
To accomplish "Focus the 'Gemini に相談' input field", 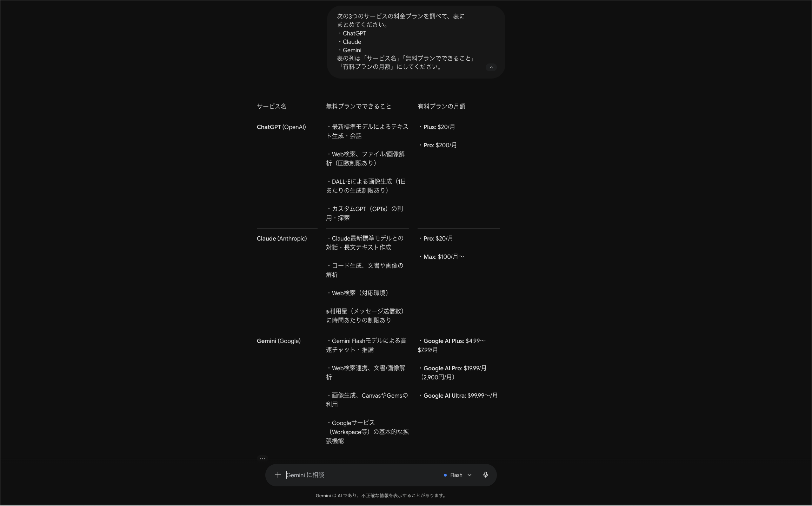I will [x=361, y=475].
